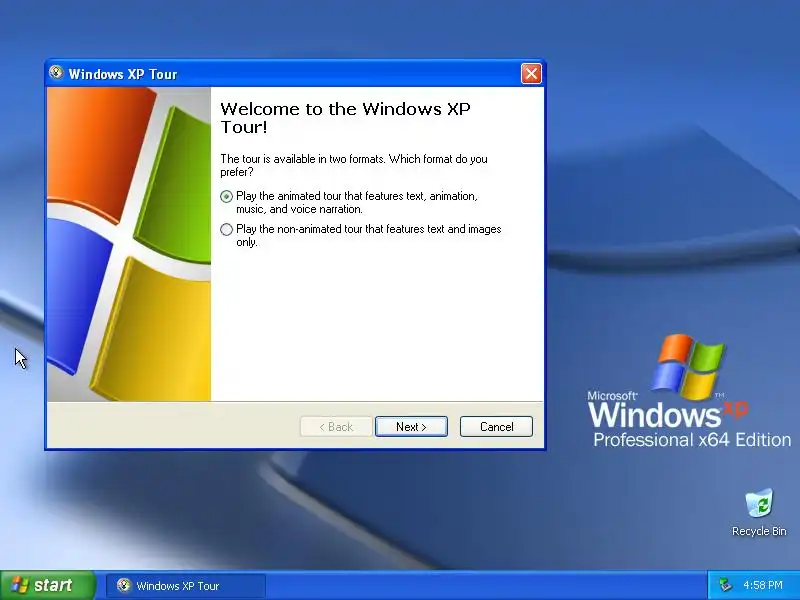
Task: Click the 'Welcome to the Windows XP Tour!' heading
Action: tap(345, 118)
